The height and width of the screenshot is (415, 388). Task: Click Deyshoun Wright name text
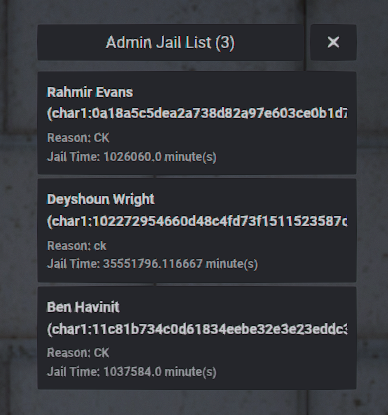point(101,200)
